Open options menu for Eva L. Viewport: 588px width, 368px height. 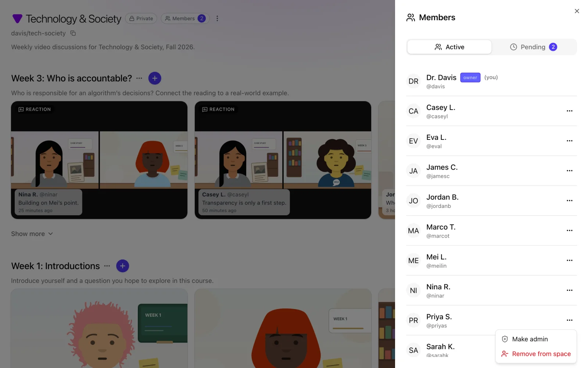point(569,141)
